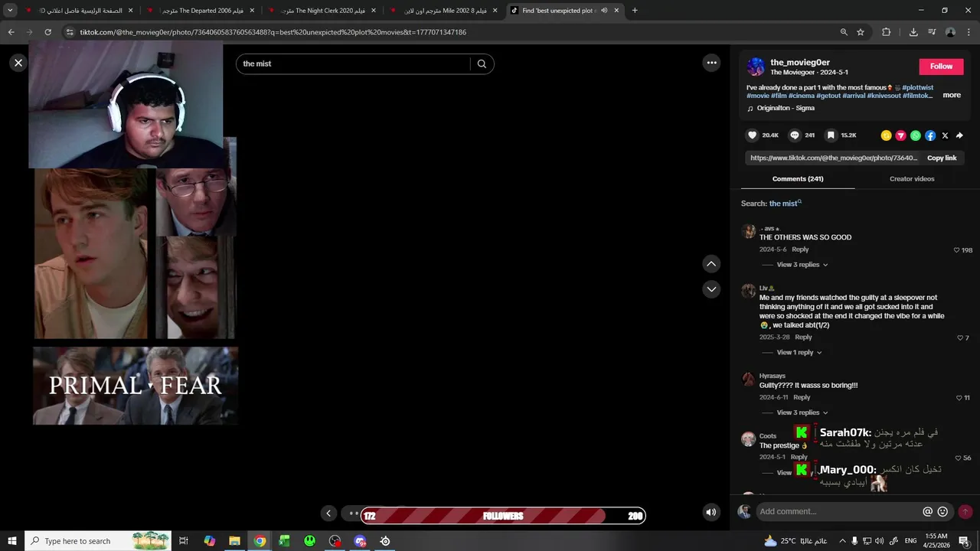
Task: Open the three-dot more options menu
Action: click(x=712, y=63)
